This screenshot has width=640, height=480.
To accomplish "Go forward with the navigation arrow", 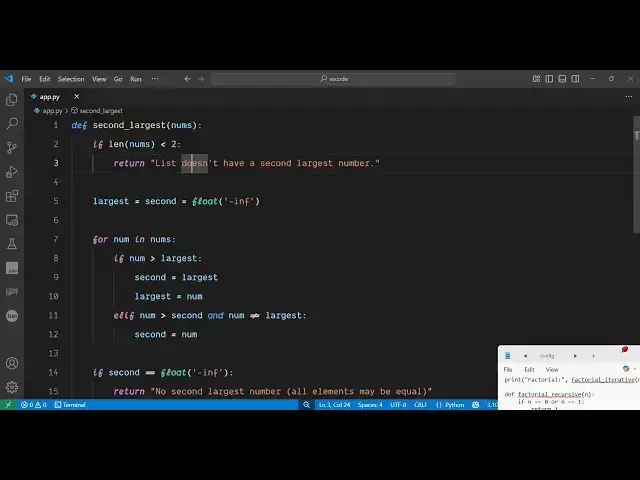I will pos(201,79).
